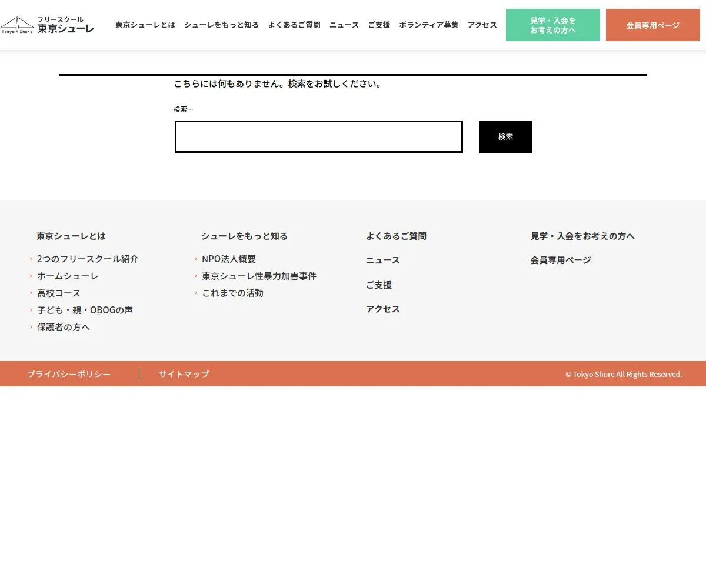706x588 pixels.
Task: Open サイトマップ in bottom bar
Action: tap(184, 374)
